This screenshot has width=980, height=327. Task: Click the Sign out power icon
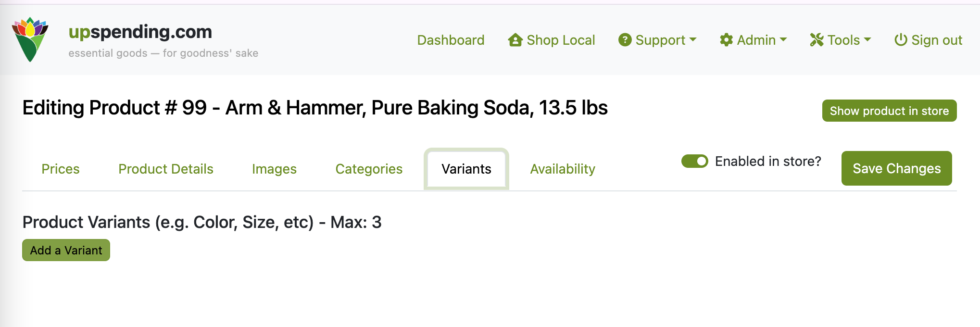[900, 40]
